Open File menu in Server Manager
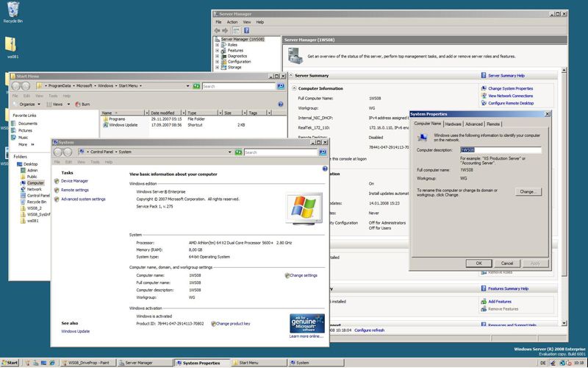Image resolution: width=588 pixels, height=368 pixels. click(218, 22)
